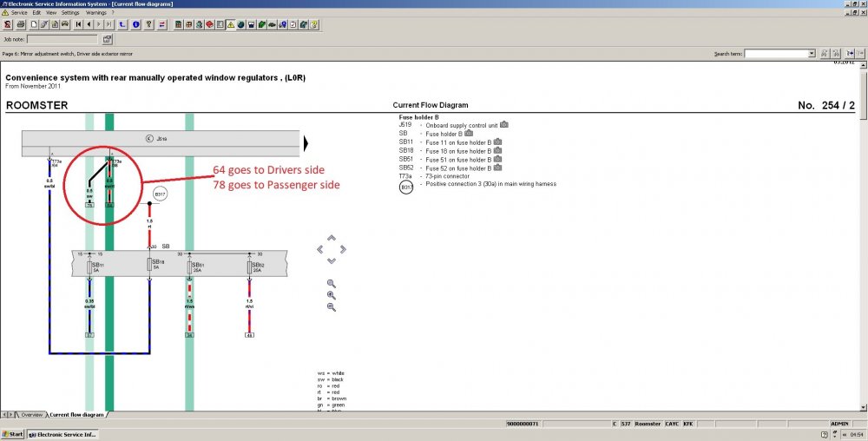Click the button next to Job note field
Image resolution: width=868 pixels, height=441 pixels.
tap(107, 39)
